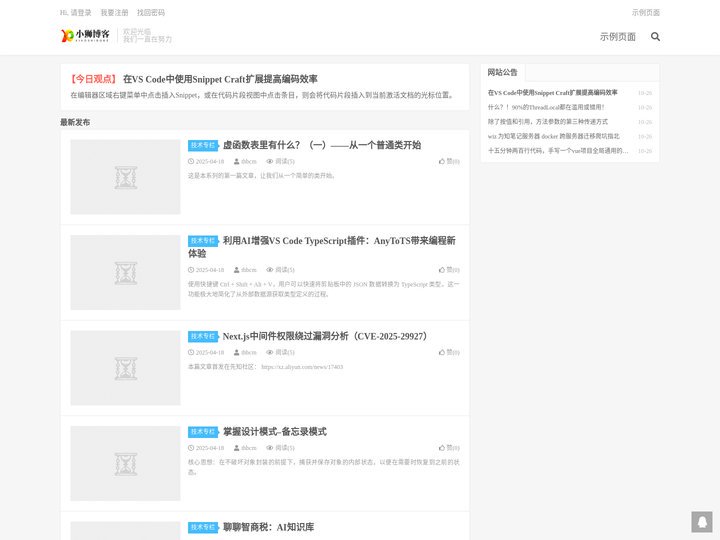Open sidebar notice wiz 为知笔记服务器 docker 迁移
This screenshot has height=540, width=720.
coord(553,136)
